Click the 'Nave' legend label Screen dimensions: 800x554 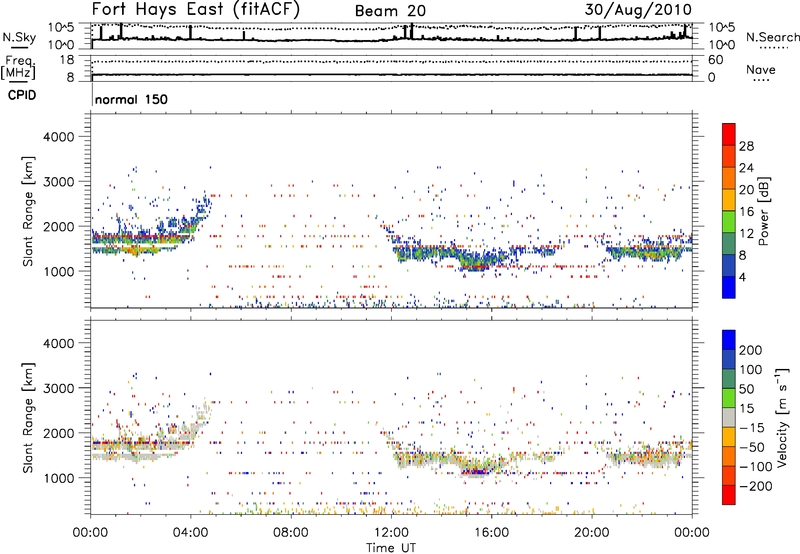pos(760,70)
